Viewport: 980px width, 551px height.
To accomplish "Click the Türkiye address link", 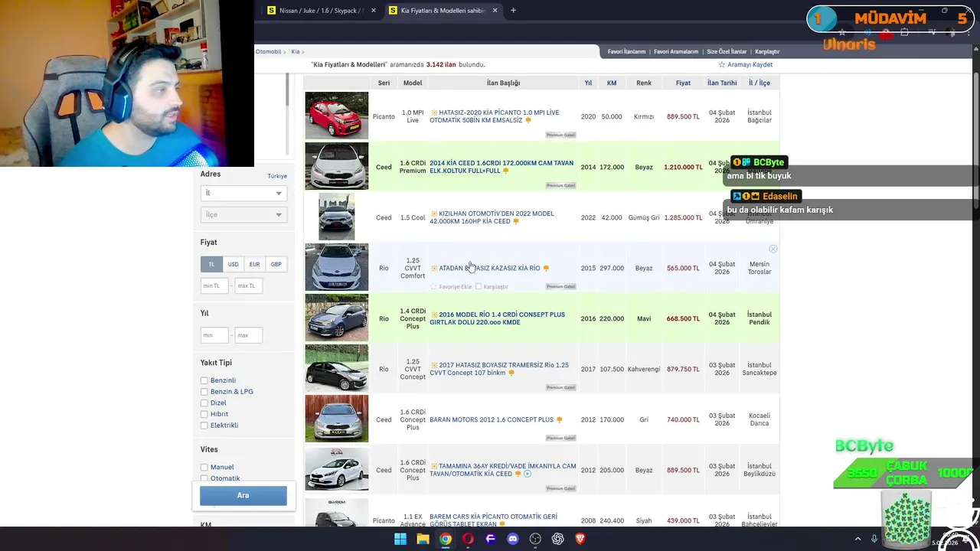I will click(x=277, y=176).
